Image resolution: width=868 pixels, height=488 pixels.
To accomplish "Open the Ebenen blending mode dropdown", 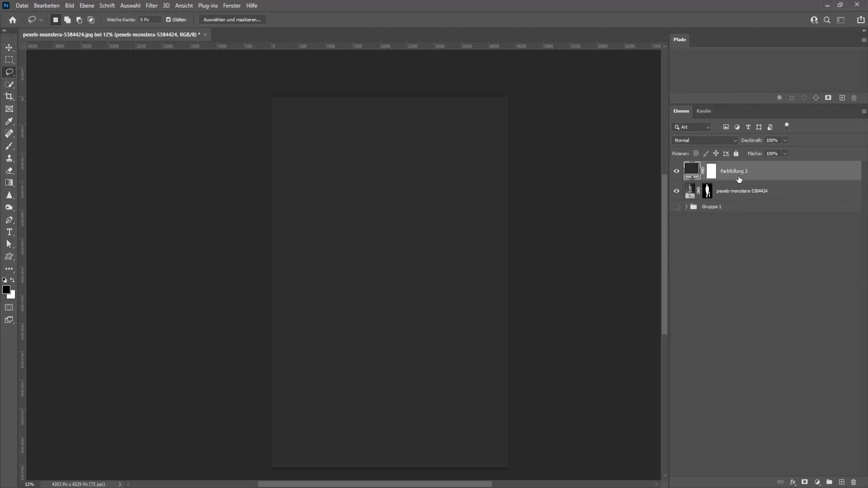I will coord(705,140).
